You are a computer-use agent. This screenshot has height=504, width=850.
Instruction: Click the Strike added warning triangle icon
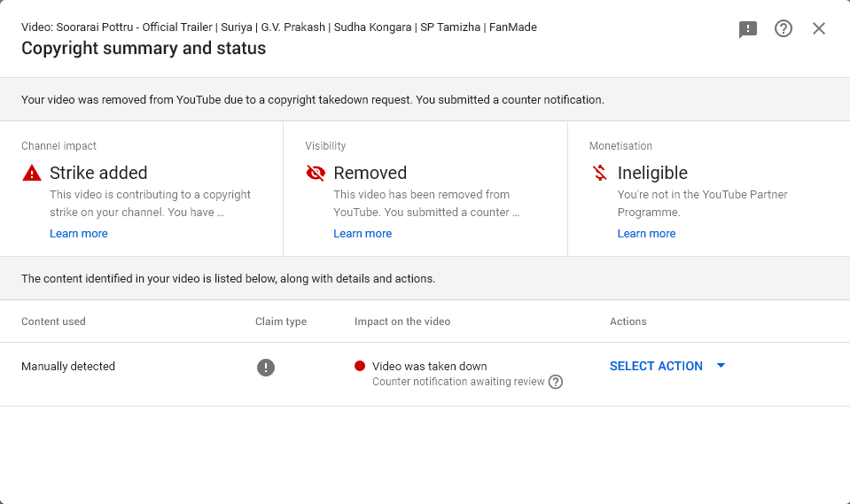tap(32, 173)
